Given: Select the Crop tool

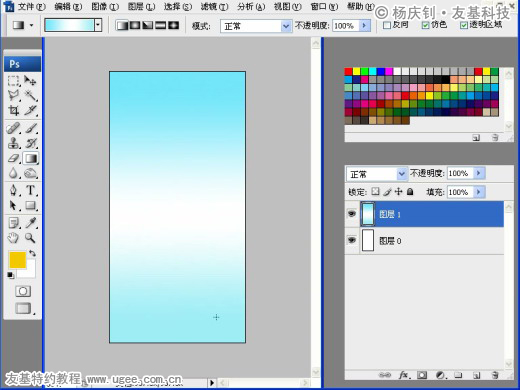Looking at the screenshot, I should coord(13,110).
